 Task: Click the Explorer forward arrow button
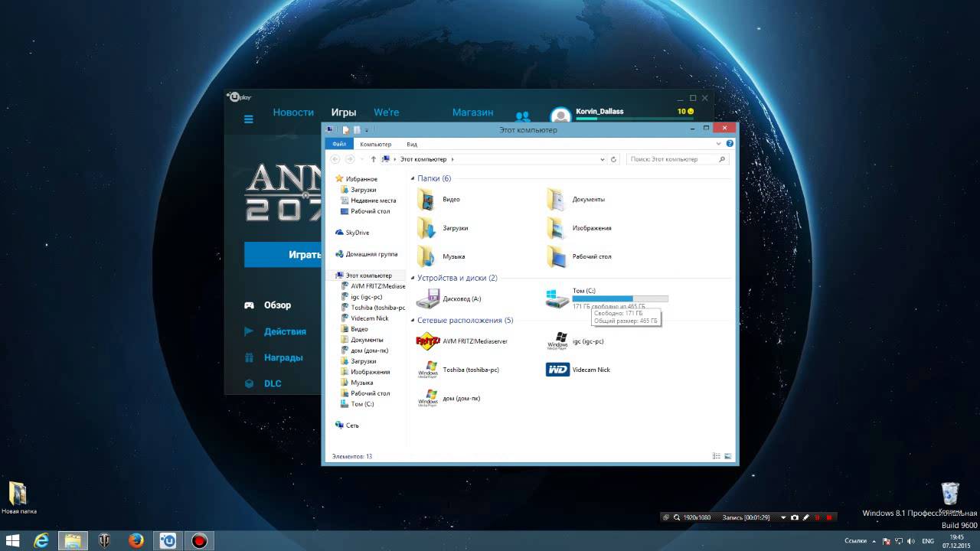tap(350, 159)
